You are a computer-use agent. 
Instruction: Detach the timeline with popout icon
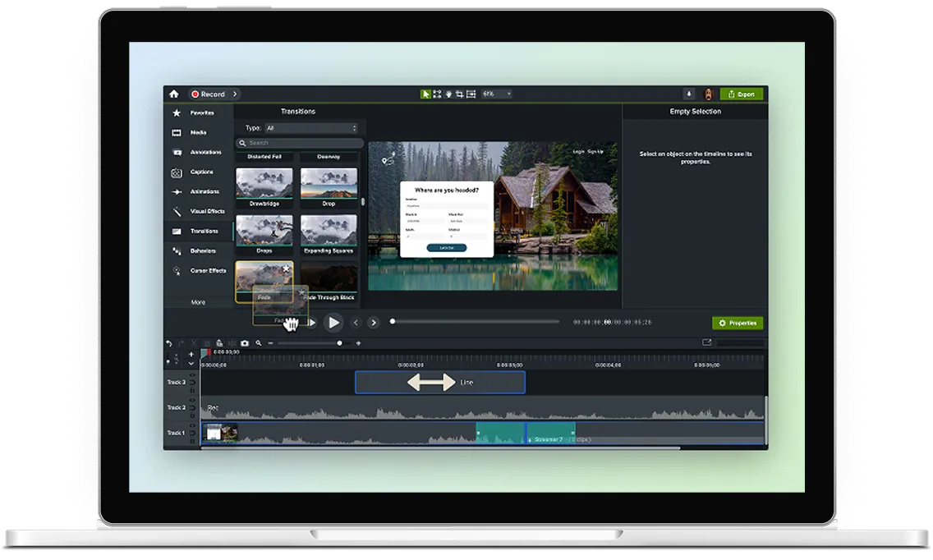pos(707,342)
